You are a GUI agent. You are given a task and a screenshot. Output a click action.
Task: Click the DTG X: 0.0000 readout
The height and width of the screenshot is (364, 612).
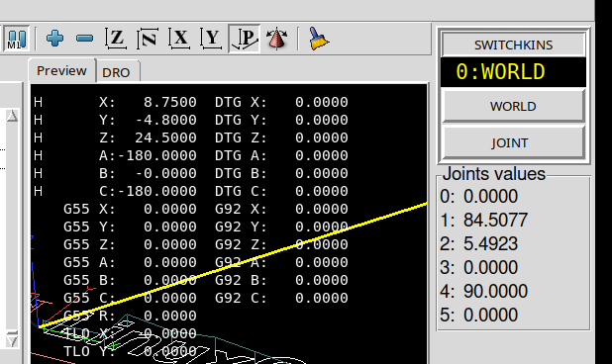[x=281, y=102]
